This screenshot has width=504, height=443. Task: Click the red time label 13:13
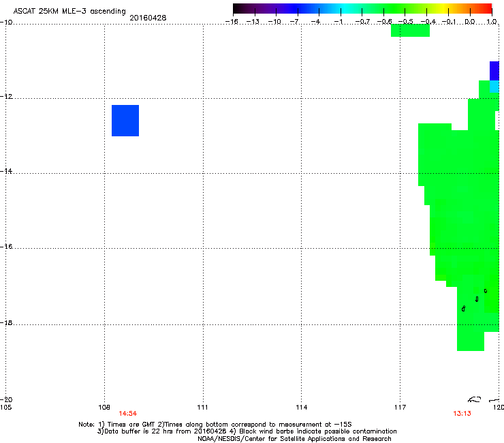coord(462,414)
